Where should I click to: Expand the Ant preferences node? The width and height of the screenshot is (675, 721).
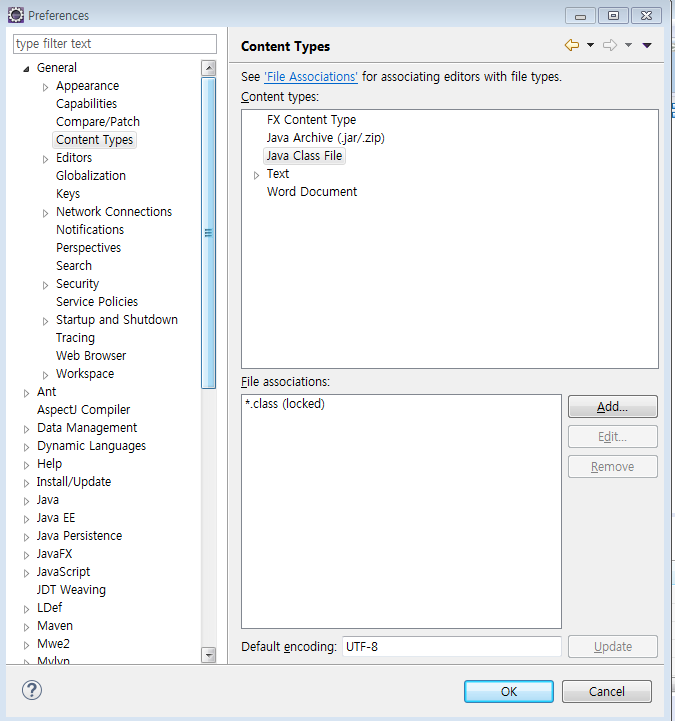[x=26, y=393]
